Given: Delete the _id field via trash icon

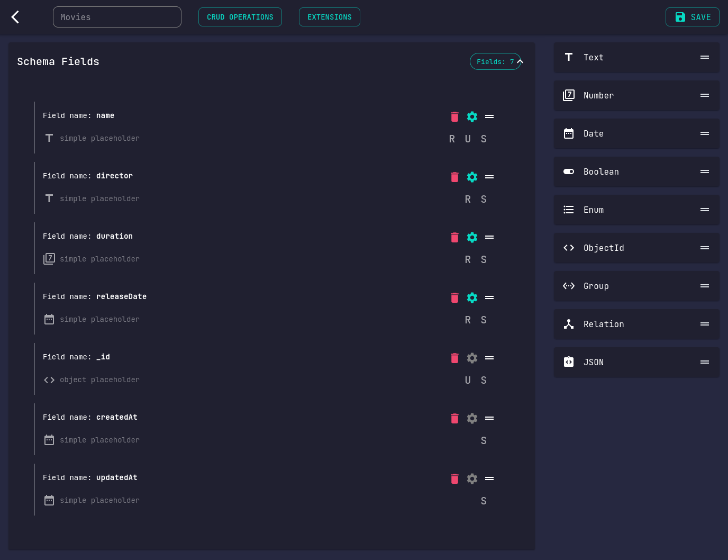Looking at the screenshot, I should (x=454, y=358).
